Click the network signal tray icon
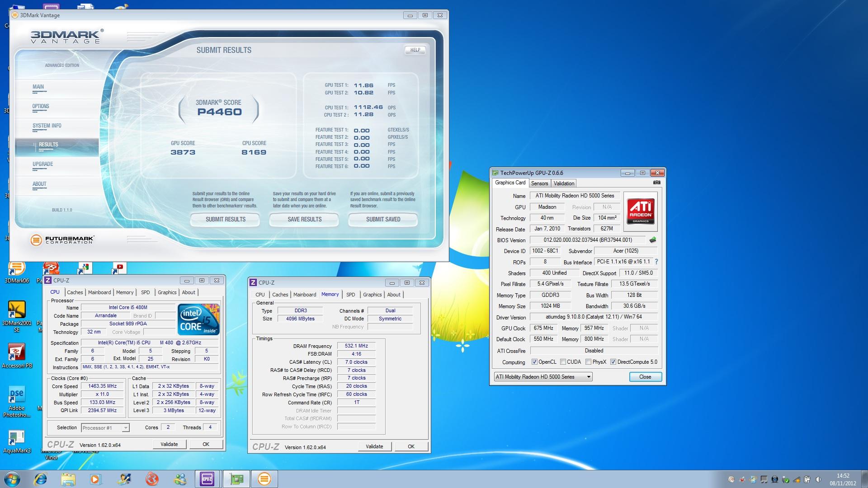Viewport: 868px width, 488px height. click(x=797, y=479)
